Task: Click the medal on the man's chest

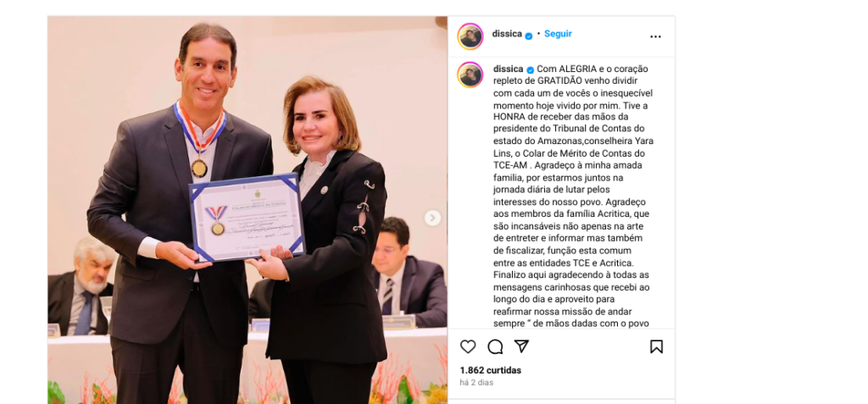Action: point(199,168)
